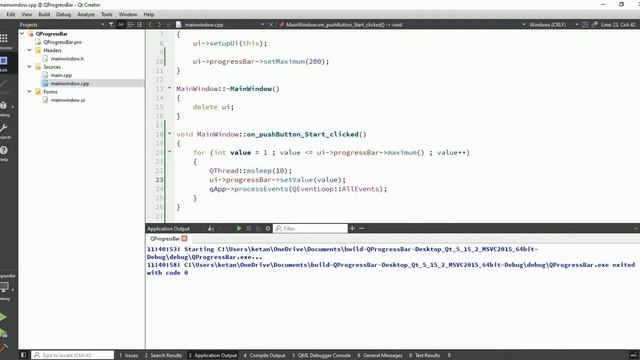Show the QML Debugger Console pane
Image resolution: width=640 pixels, height=360 pixels.
tap(321, 355)
